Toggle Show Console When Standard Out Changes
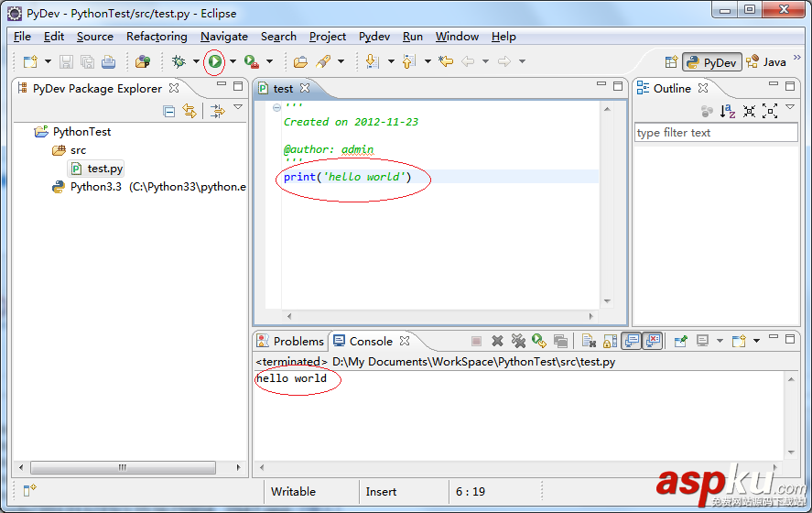The width and height of the screenshot is (812, 513). tap(632, 341)
